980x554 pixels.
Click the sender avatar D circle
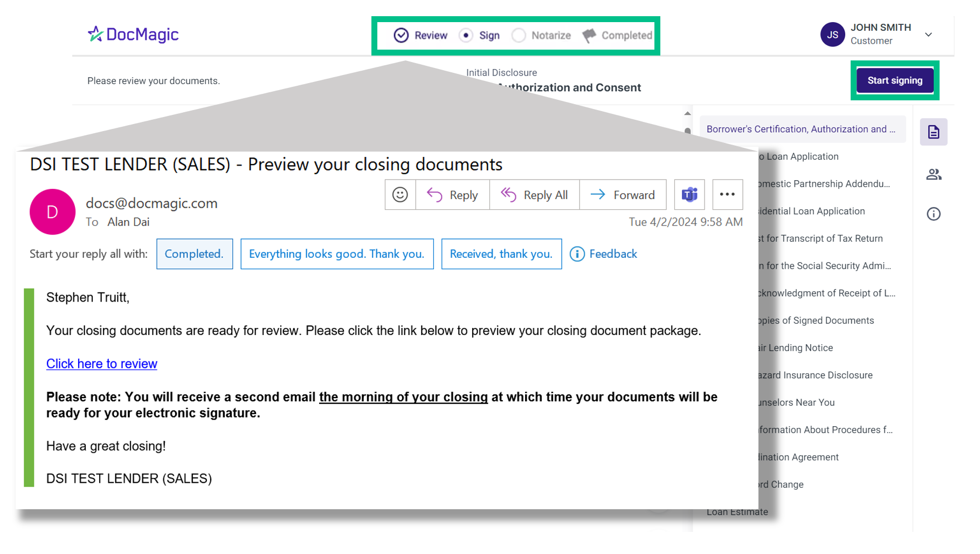52,212
